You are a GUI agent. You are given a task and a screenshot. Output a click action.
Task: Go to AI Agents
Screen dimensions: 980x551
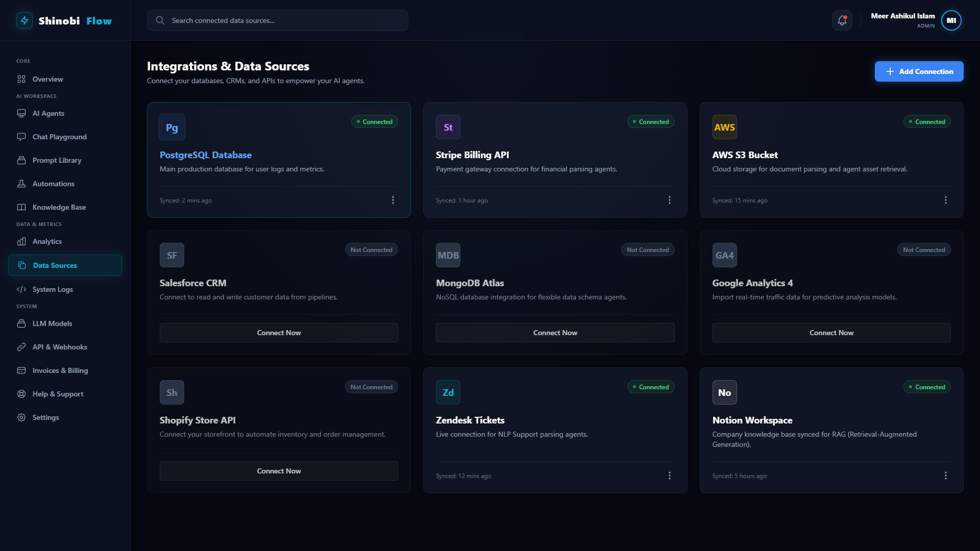[65, 113]
